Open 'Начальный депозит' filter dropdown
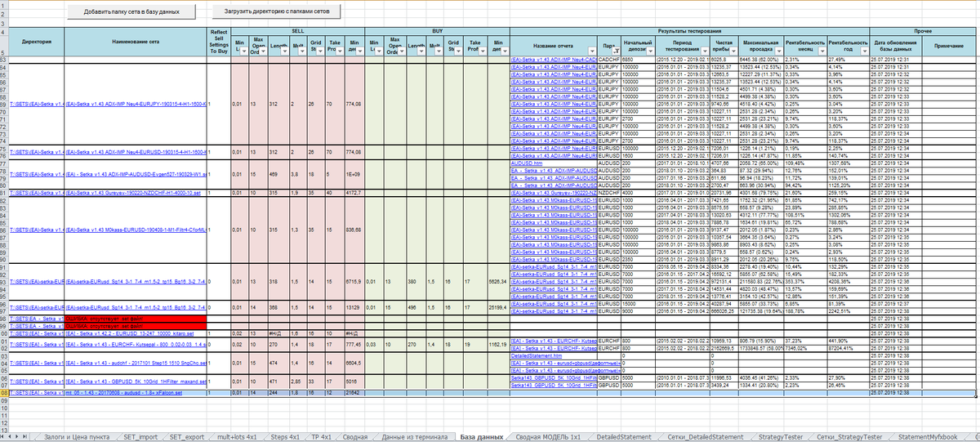The height and width of the screenshot is (442, 980). tap(649, 51)
